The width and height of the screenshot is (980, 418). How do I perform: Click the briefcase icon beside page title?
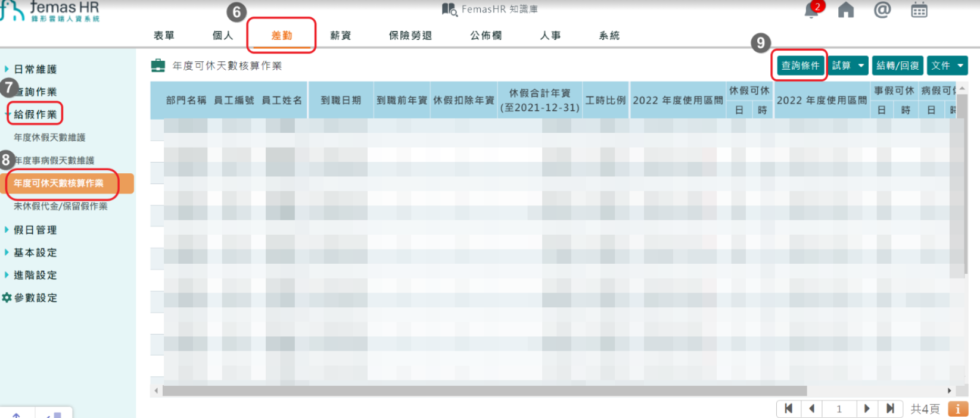point(158,65)
